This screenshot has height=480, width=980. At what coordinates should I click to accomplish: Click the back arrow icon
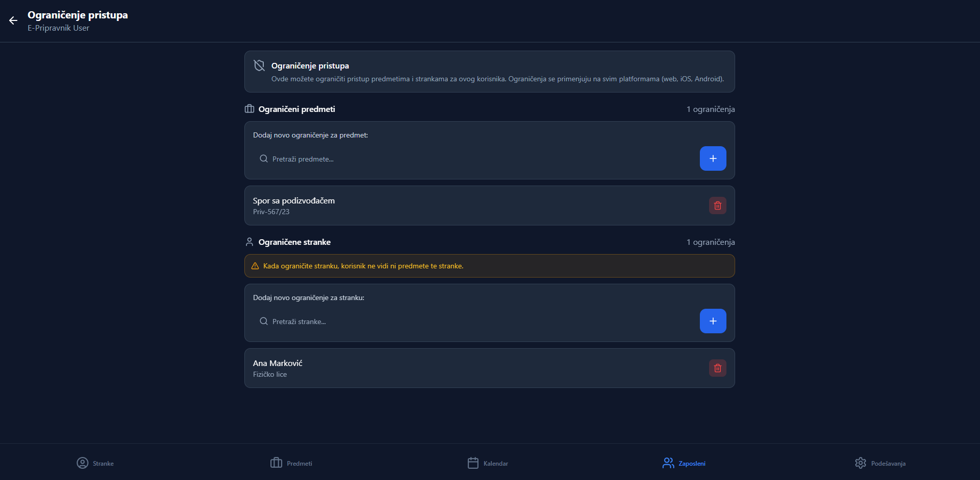click(13, 20)
